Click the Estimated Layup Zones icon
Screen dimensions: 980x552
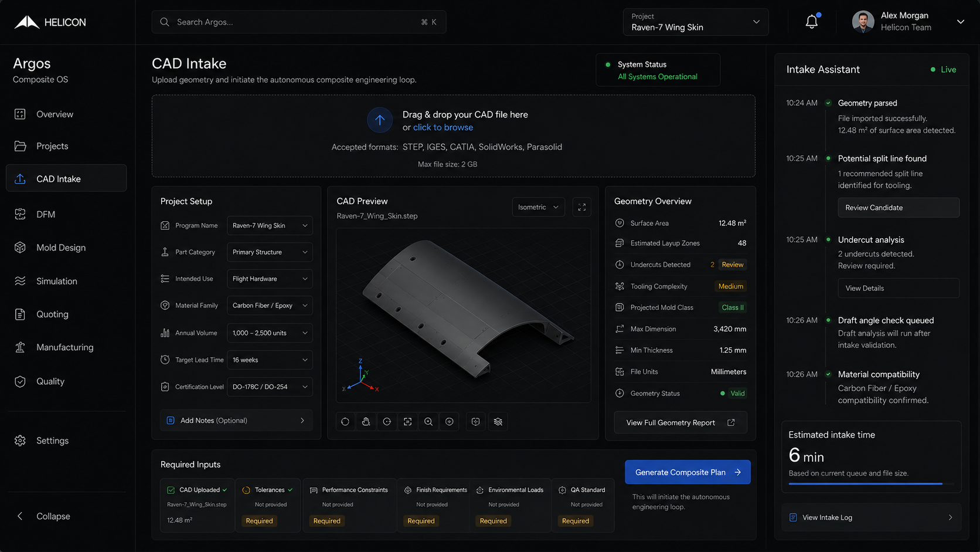(x=620, y=243)
